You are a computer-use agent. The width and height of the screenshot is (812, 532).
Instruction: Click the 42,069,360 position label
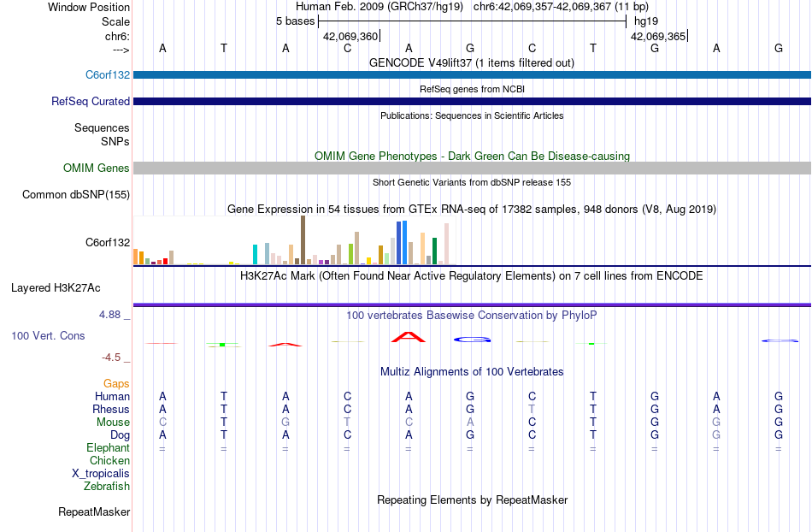(x=350, y=36)
